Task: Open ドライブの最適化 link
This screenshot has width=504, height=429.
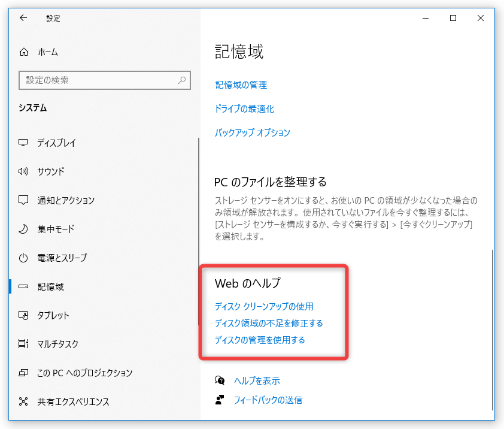Action: point(244,109)
